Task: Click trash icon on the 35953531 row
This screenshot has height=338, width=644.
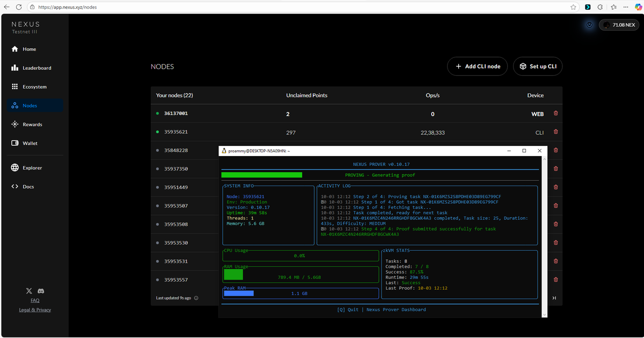Action: (555, 261)
